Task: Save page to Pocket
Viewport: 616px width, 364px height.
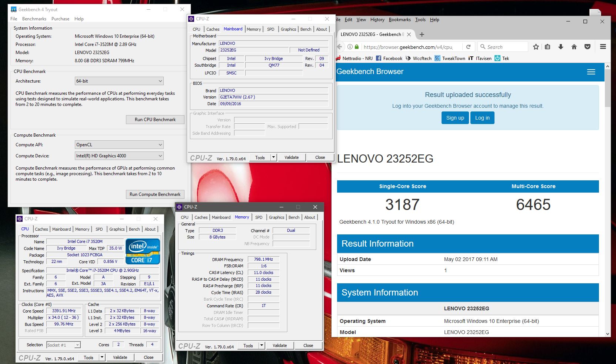Action: [x=587, y=47]
